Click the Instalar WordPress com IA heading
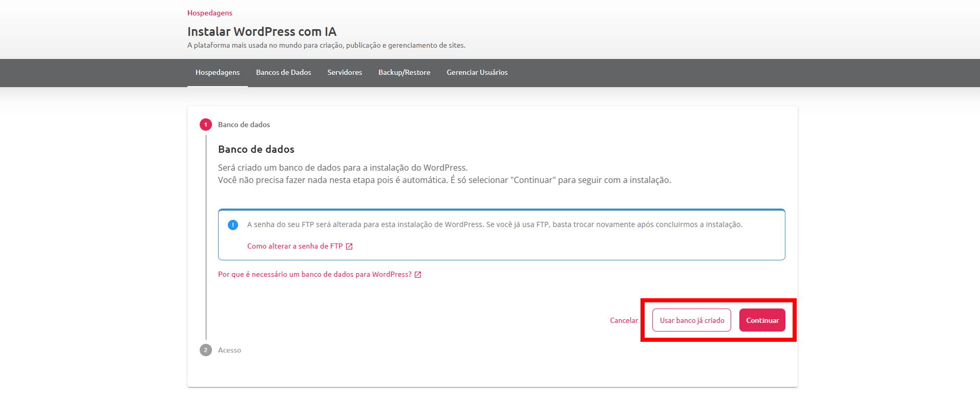Screen dimensions: 980x411 (262, 32)
